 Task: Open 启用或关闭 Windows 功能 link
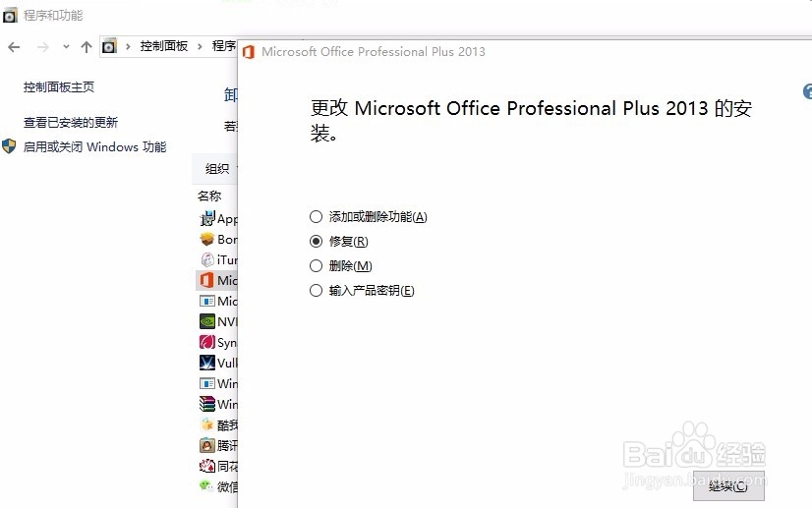(x=94, y=147)
